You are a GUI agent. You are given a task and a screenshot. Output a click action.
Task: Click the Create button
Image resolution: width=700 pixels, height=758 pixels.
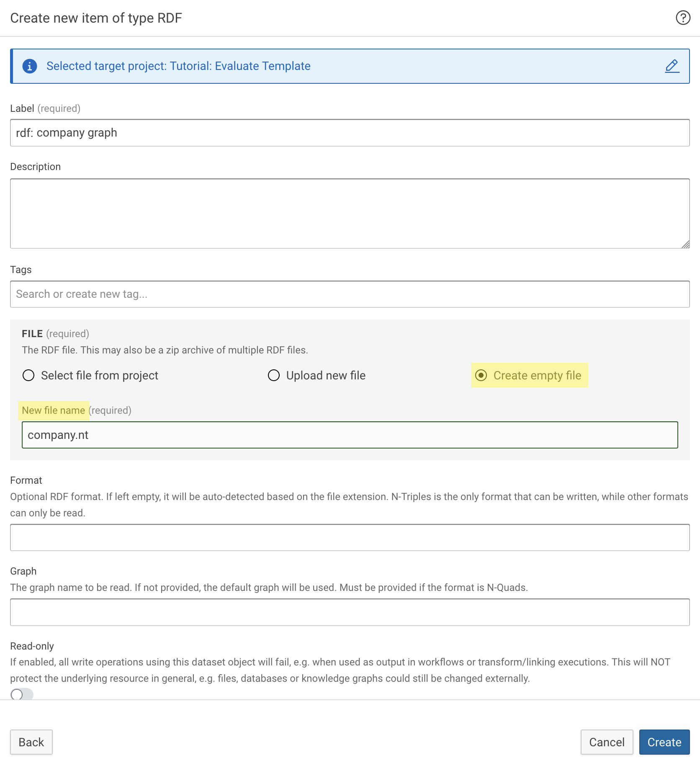[664, 742]
